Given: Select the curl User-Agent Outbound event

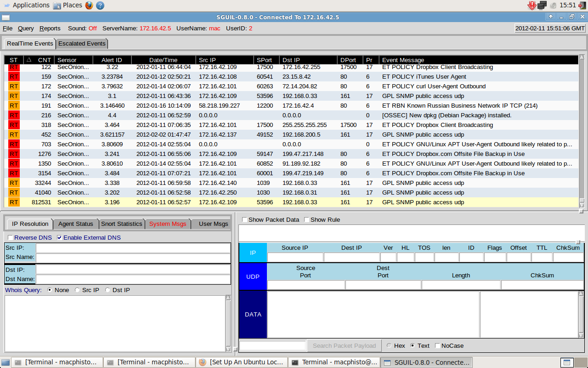Looking at the screenshot, I should click(291, 86).
